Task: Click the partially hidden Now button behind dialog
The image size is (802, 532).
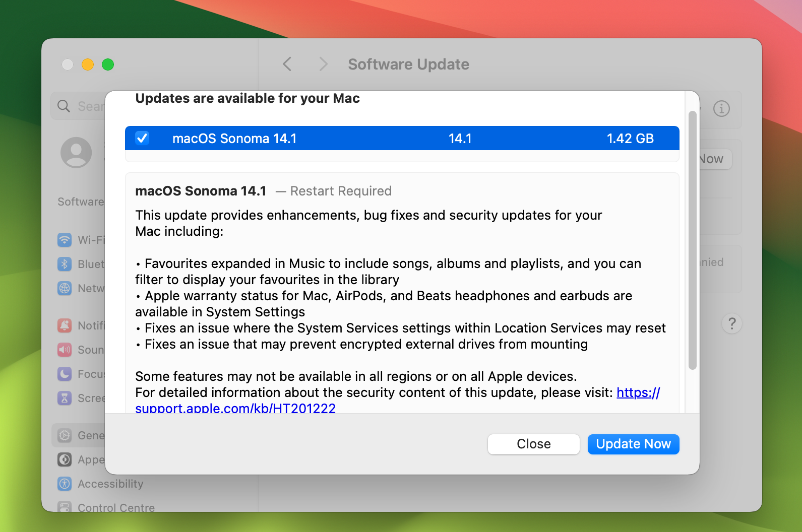Action: point(715,159)
